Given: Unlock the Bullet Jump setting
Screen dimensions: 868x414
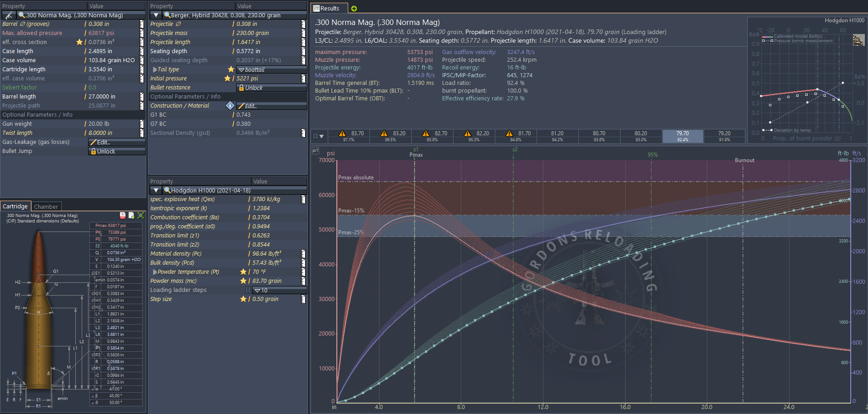Looking at the screenshot, I should (x=117, y=151).
